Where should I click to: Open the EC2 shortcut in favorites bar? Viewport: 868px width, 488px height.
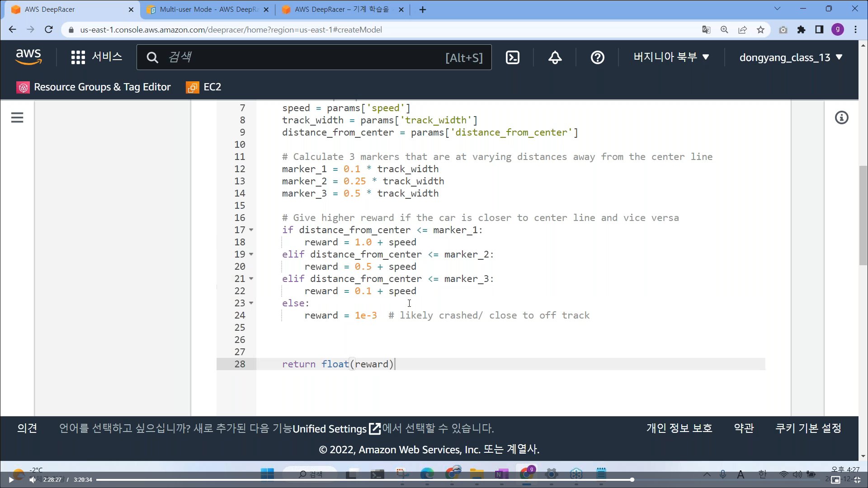tap(204, 87)
